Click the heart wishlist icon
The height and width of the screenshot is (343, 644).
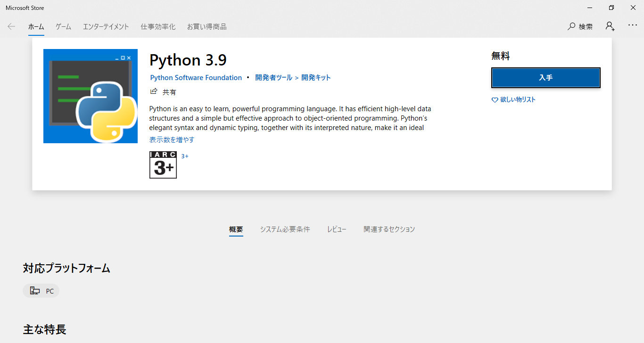(495, 100)
